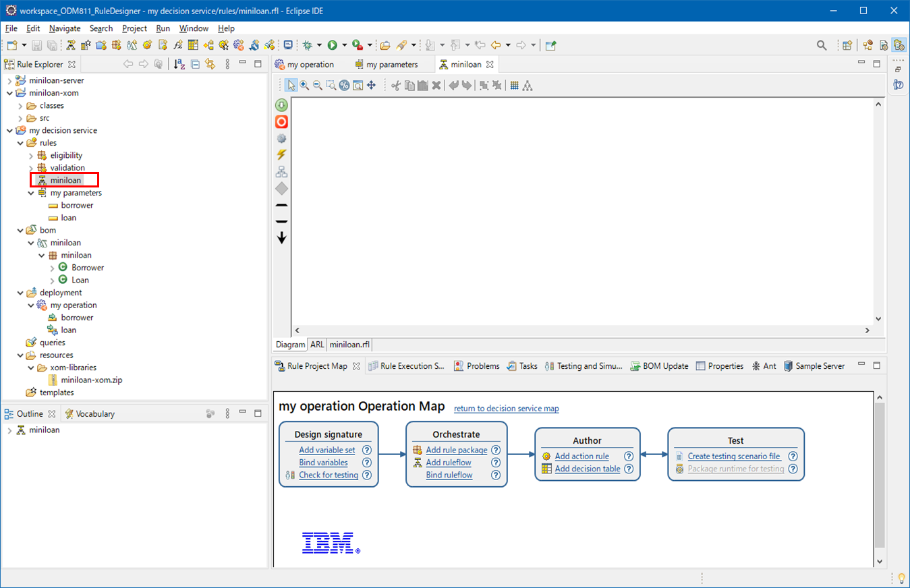This screenshot has width=910, height=588.
Task: Open the Window menu
Action: click(194, 28)
